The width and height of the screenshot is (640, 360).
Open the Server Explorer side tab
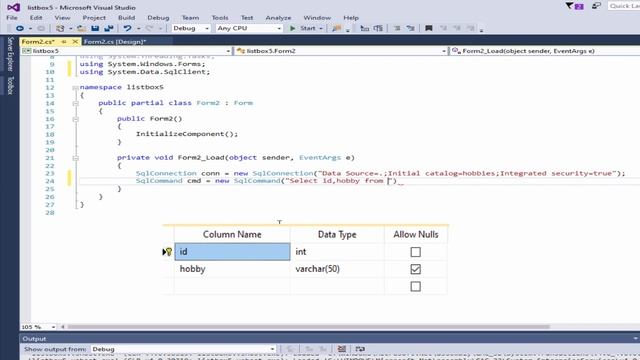pos(10,53)
